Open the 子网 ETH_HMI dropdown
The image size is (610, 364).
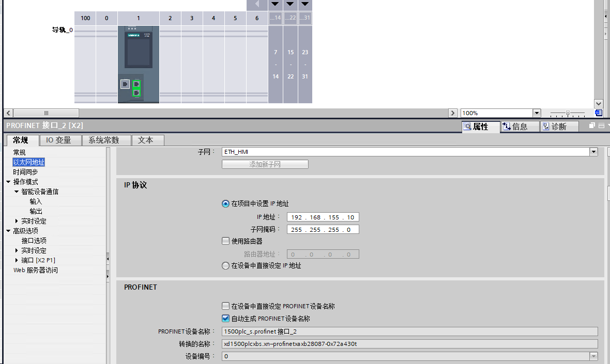[x=593, y=152]
